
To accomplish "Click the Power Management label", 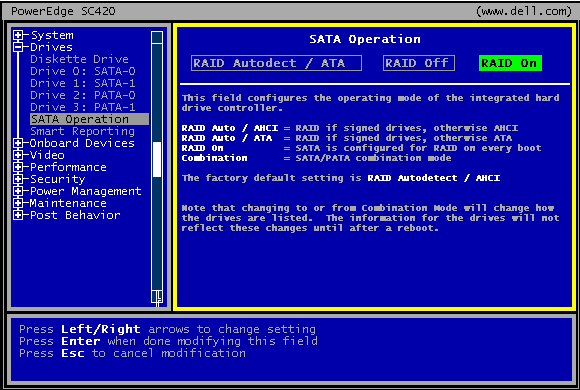I will pos(85,191).
